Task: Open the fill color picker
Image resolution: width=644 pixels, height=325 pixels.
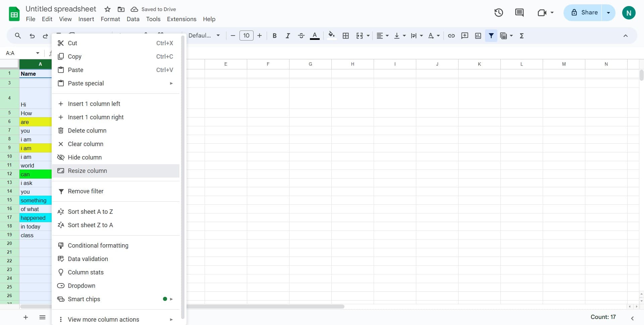Action: [x=331, y=36]
